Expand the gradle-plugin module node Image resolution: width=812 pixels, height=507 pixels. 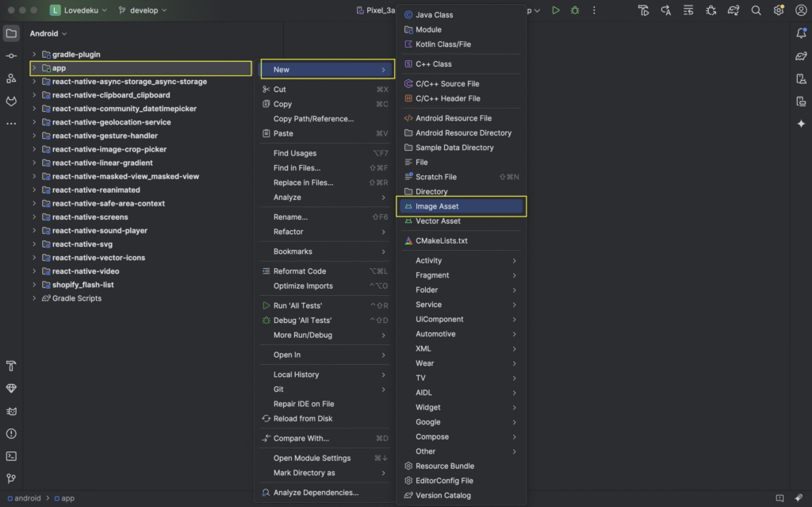[34, 55]
